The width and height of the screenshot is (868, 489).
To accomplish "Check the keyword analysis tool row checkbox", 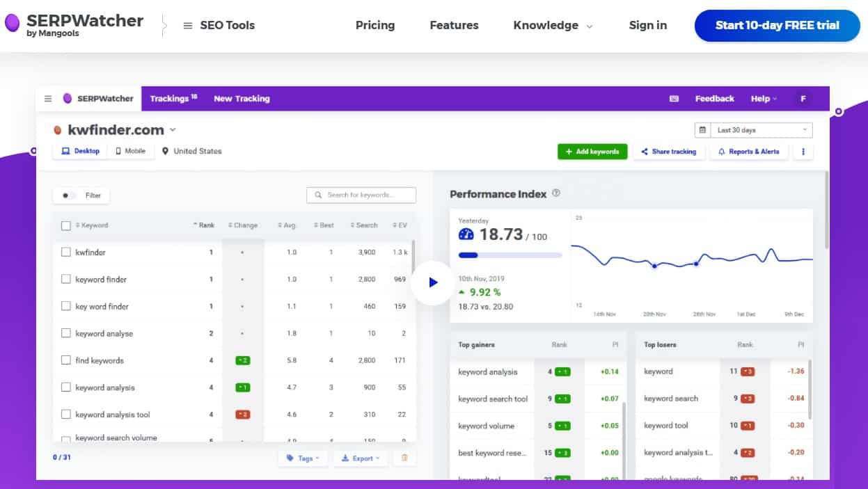I will pos(65,415).
